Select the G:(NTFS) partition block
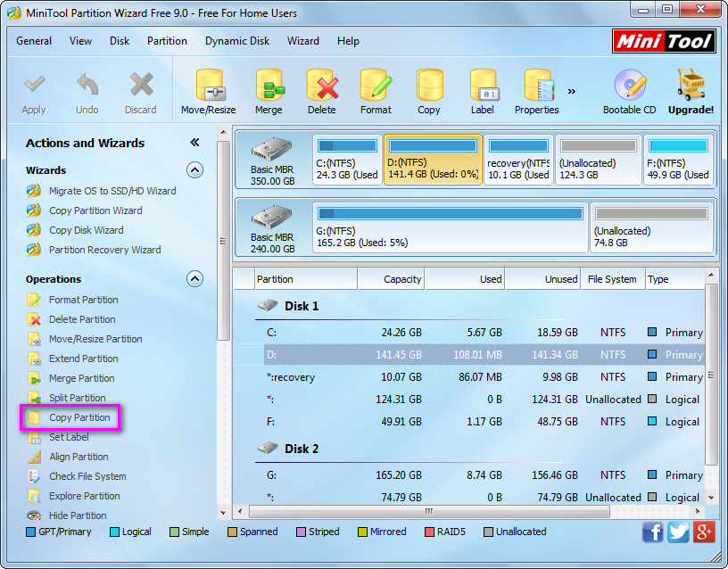This screenshot has height=569, width=728. (451, 228)
